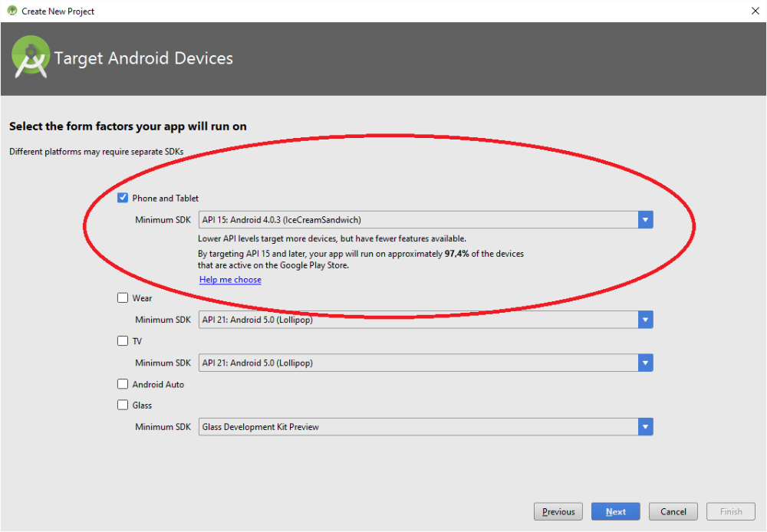Check the Android Auto option
The height and width of the screenshot is (532, 767).
pos(123,384)
